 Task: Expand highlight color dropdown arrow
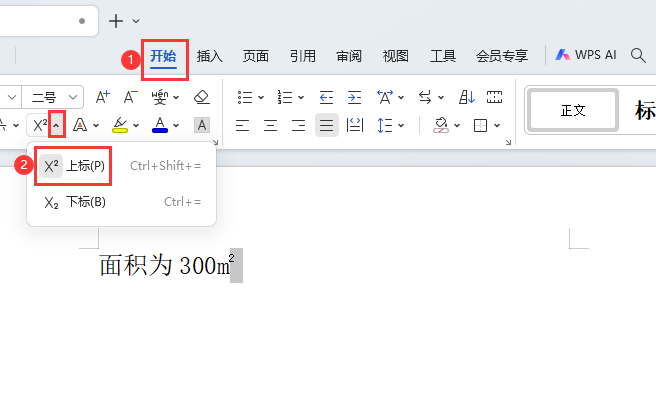point(136,125)
